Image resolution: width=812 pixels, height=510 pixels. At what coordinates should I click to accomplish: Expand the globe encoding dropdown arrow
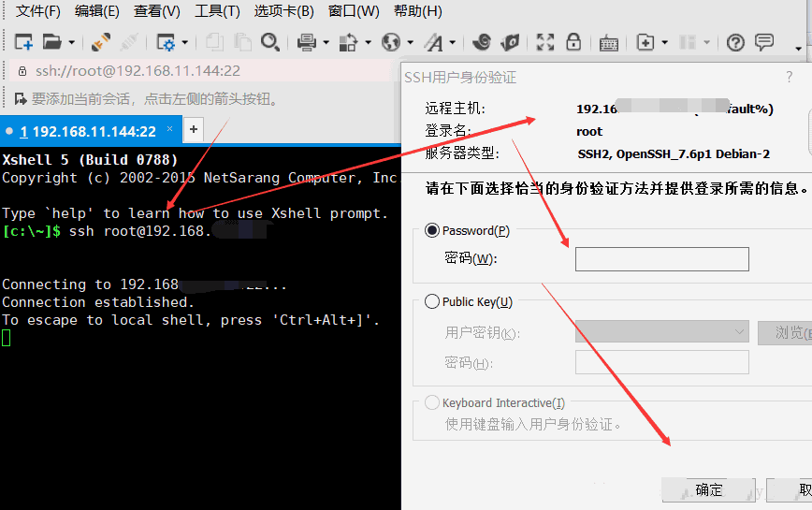[x=410, y=42]
